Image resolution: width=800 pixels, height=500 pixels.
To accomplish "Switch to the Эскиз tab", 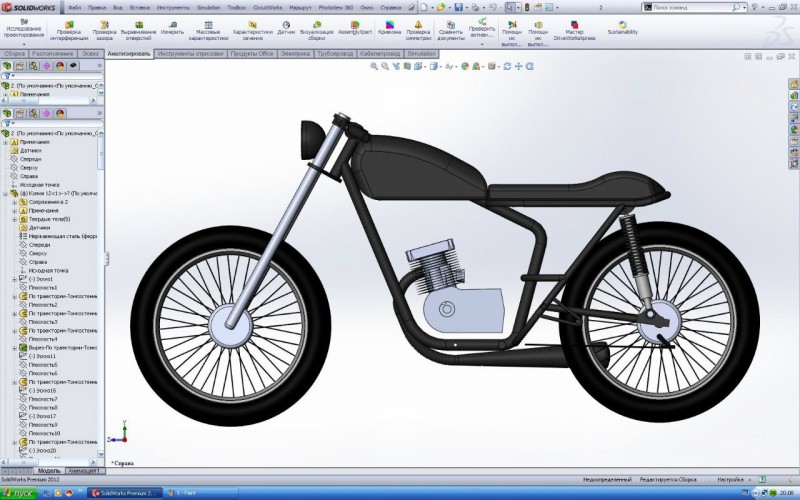I will click(x=90, y=54).
